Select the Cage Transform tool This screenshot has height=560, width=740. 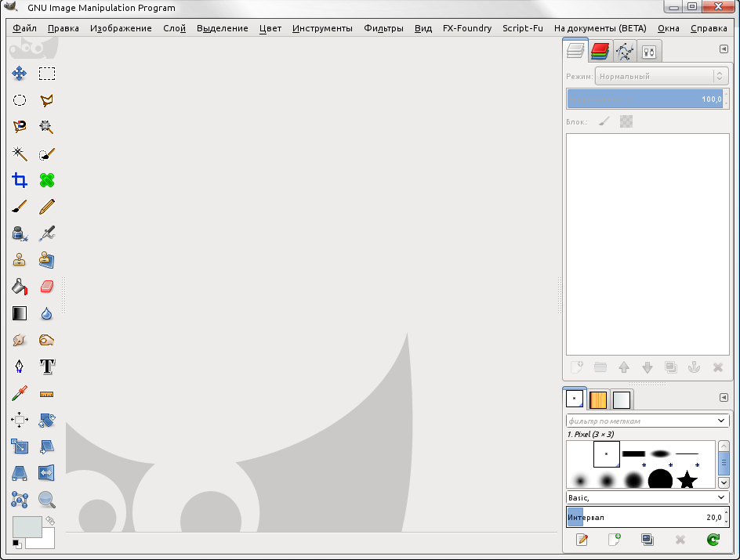tap(20, 499)
